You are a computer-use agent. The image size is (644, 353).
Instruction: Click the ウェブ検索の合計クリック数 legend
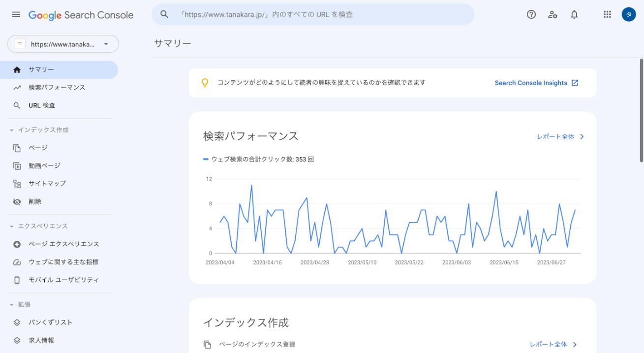coord(258,160)
